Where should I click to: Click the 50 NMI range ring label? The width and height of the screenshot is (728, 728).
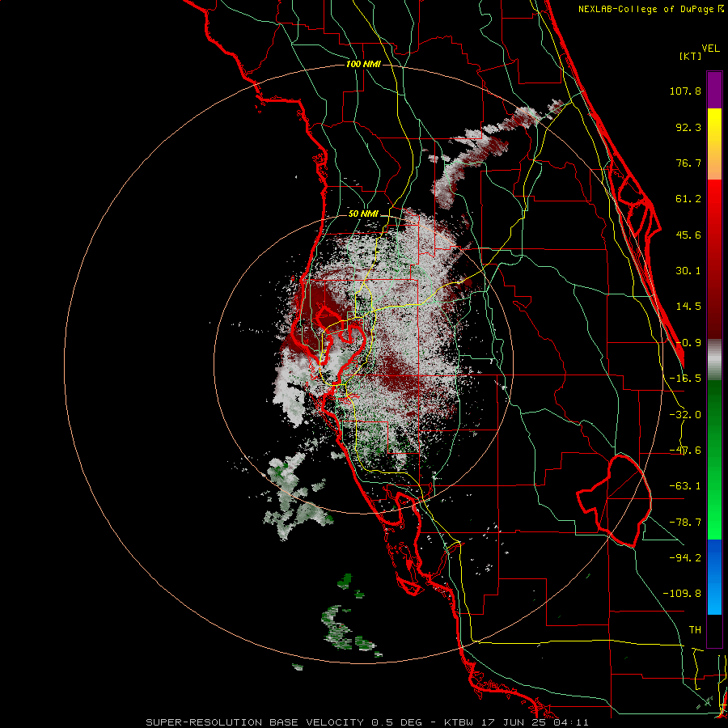click(363, 214)
